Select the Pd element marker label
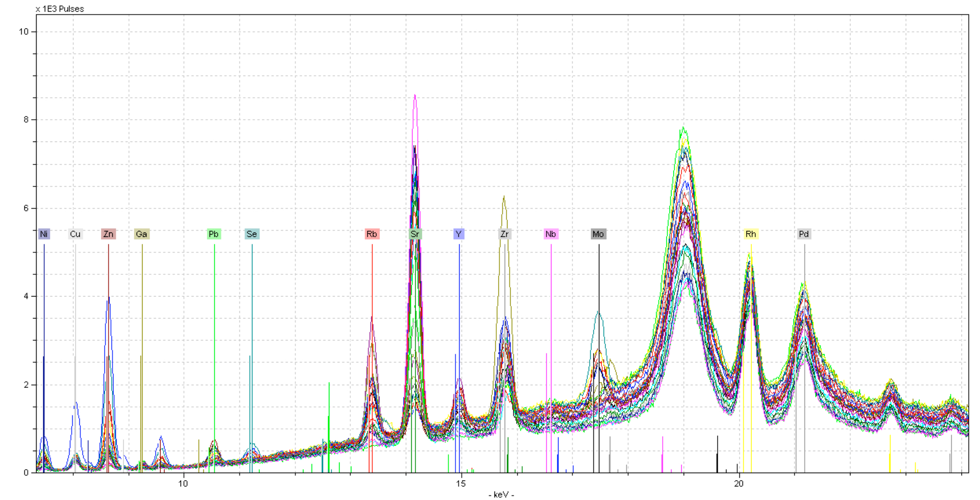This screenshot has height=500, width=980. click(804, 234)
